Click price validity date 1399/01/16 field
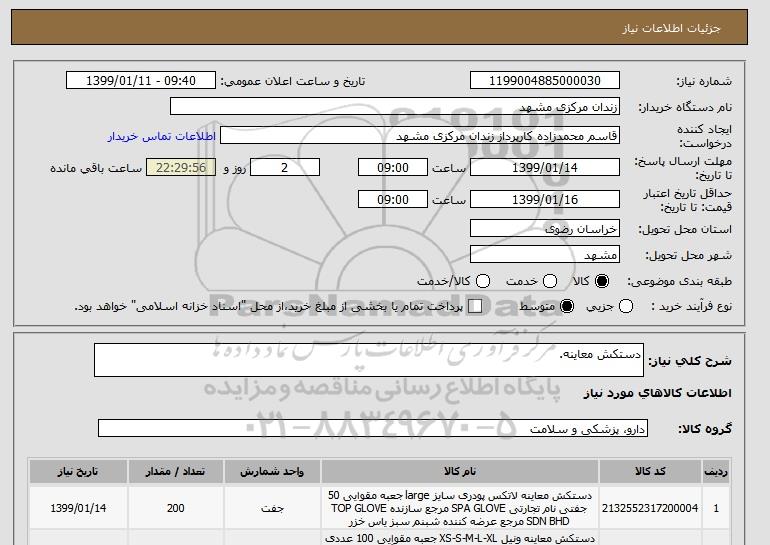770x545 pixels. point(545,199)
